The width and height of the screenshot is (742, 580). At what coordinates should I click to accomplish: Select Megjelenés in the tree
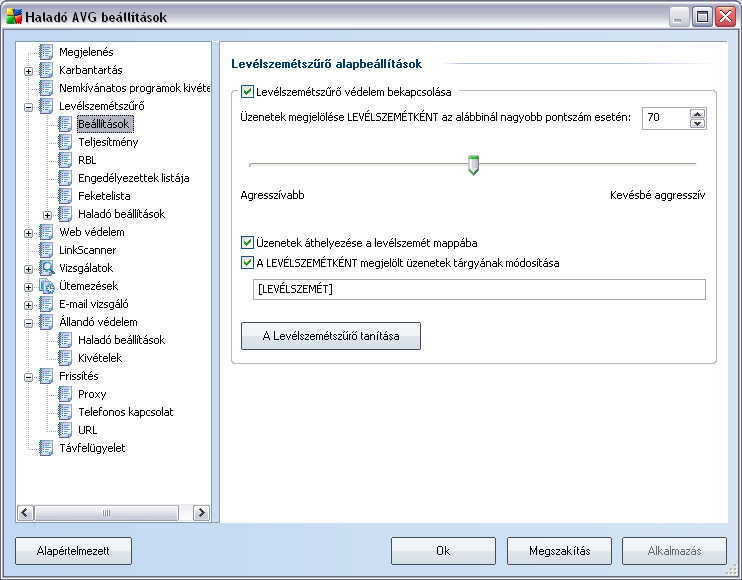point(86,52)
